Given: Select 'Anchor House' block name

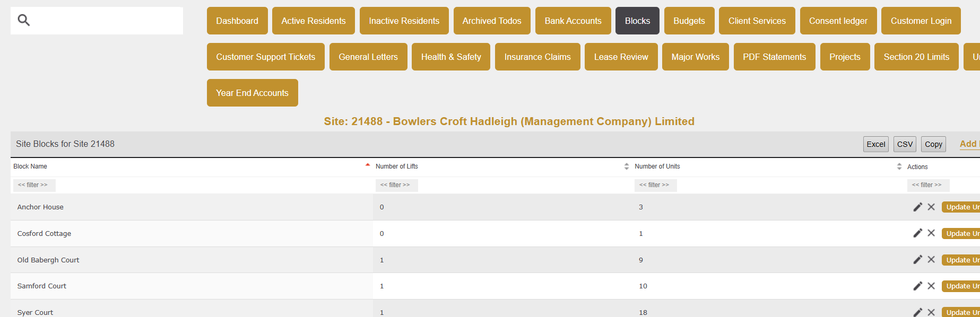Looking at the screenshot, I should pos(40,207).
